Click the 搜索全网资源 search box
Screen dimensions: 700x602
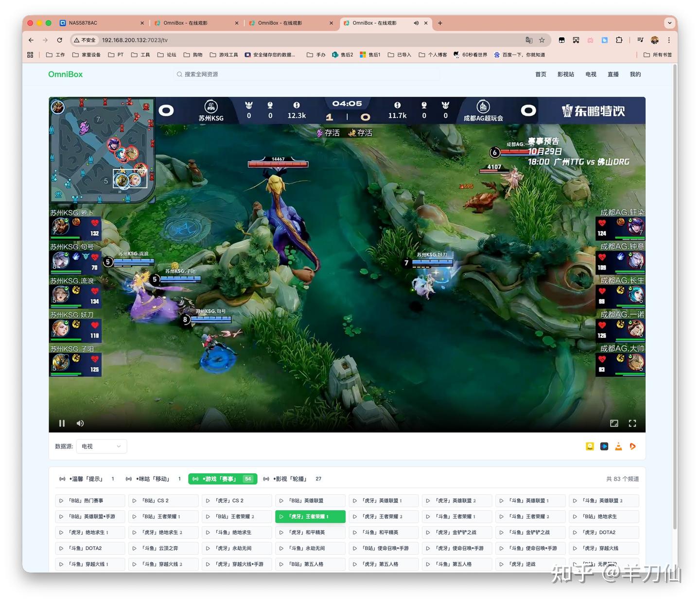tap(306, 74)
